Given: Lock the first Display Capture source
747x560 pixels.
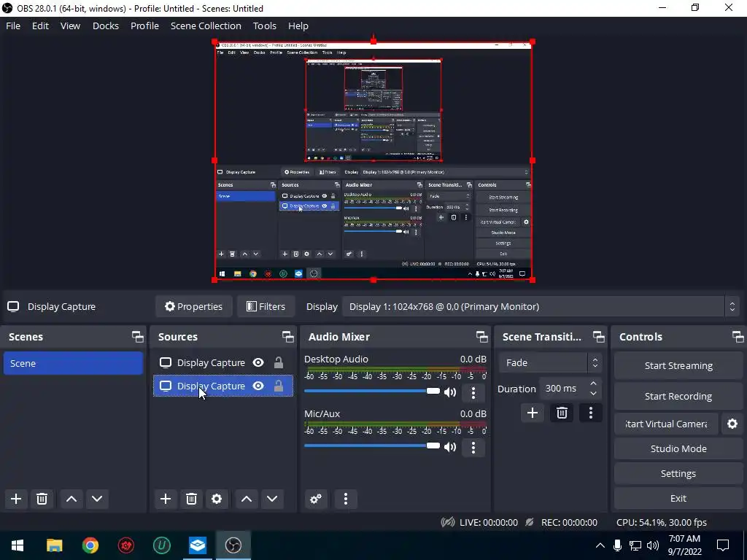Looking at the screenshot, I should (x=279, y=363).
